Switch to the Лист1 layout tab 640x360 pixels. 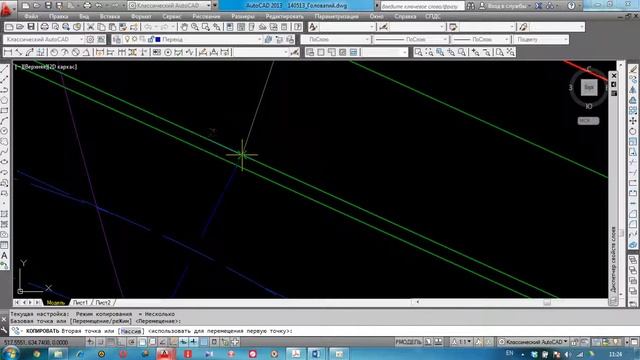80,303
